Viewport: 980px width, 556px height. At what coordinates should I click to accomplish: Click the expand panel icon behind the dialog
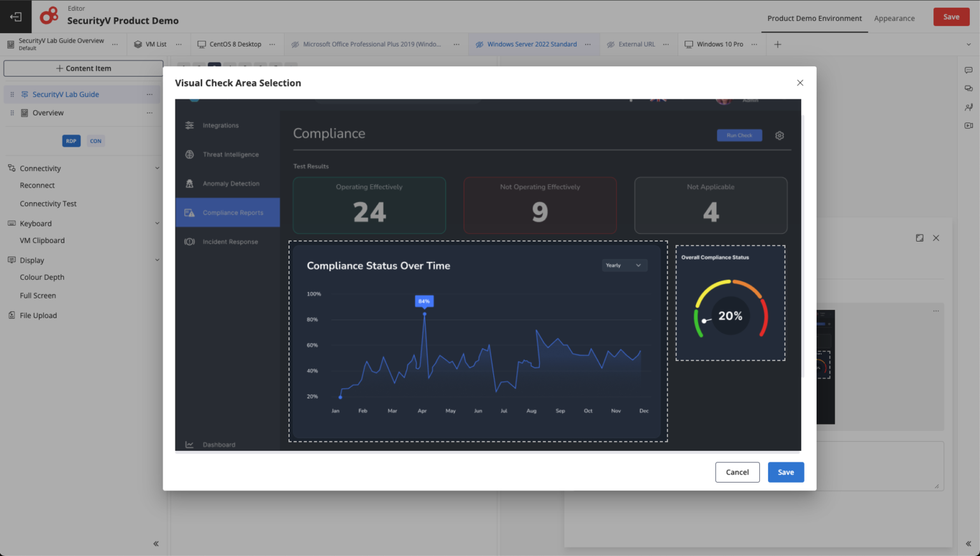[919, 238]
